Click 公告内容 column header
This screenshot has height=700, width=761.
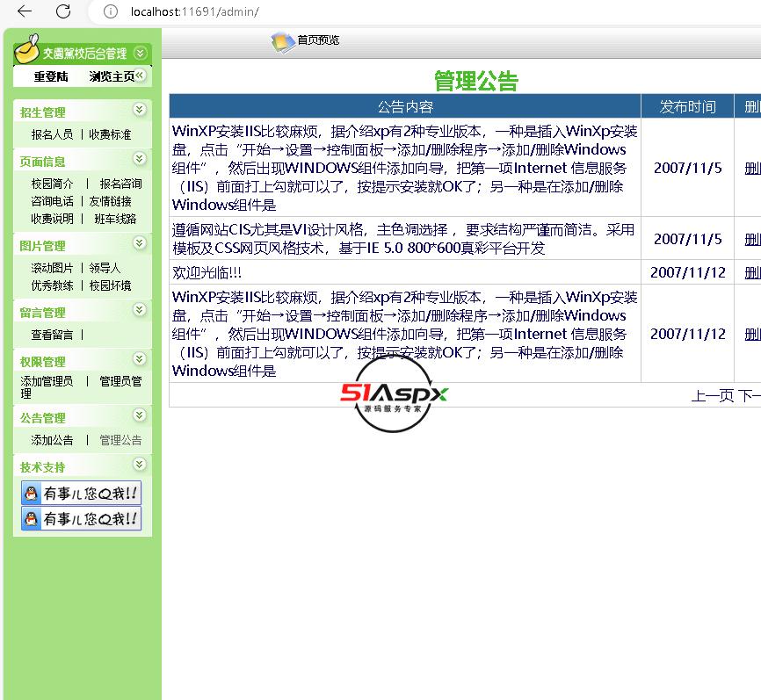(405, 107)
